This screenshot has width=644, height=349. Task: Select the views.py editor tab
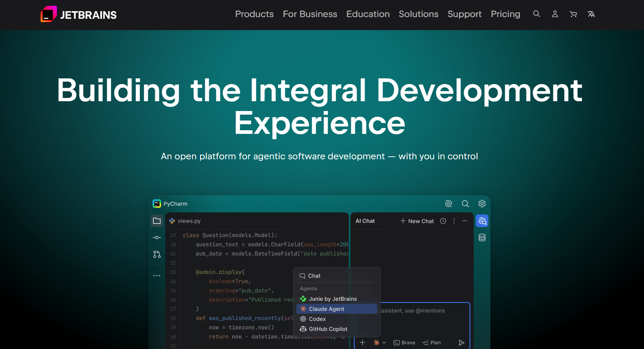[x=185, y=221]
